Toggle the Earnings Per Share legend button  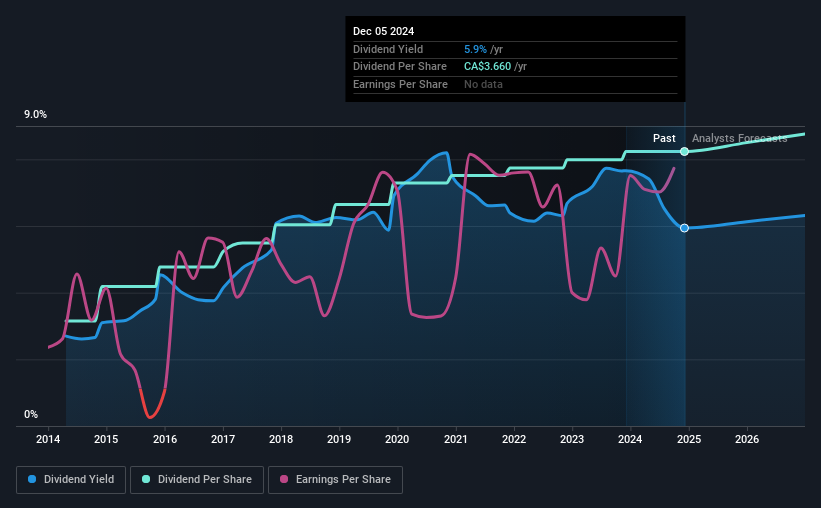click(x=335, y=480)
